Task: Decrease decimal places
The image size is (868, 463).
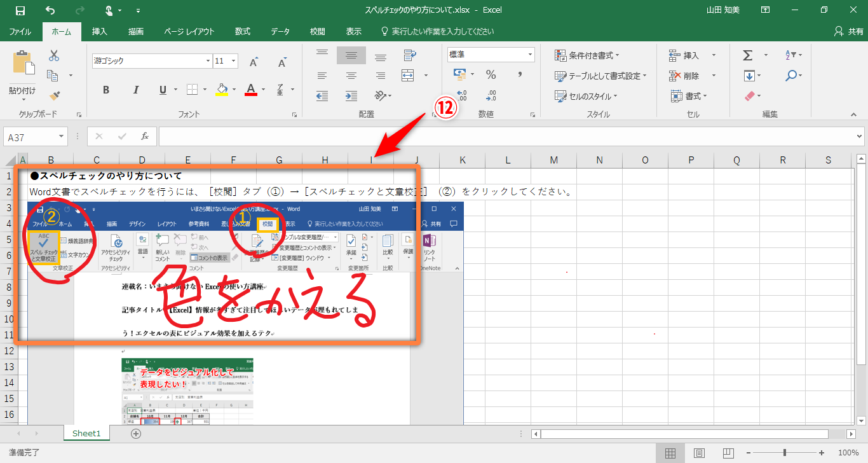Action: coord(491,95)
